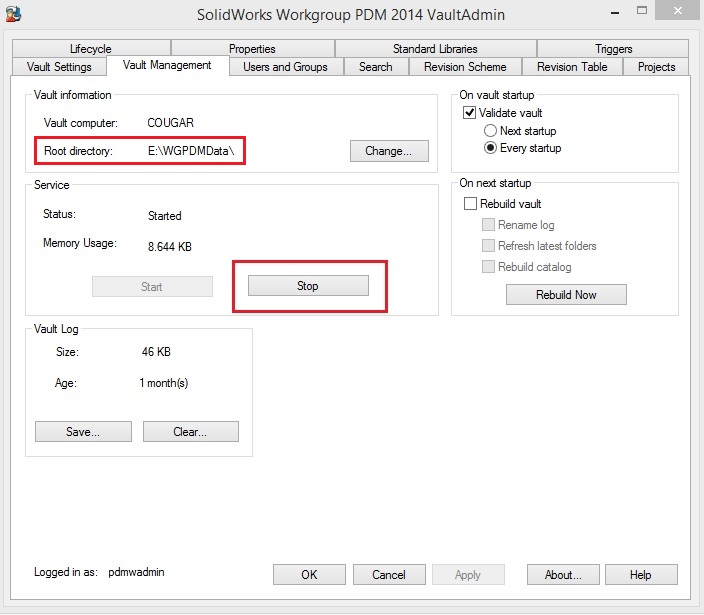Enable the Validate vault checkbox
Screen dimensions: 704x615
[470, 113]
